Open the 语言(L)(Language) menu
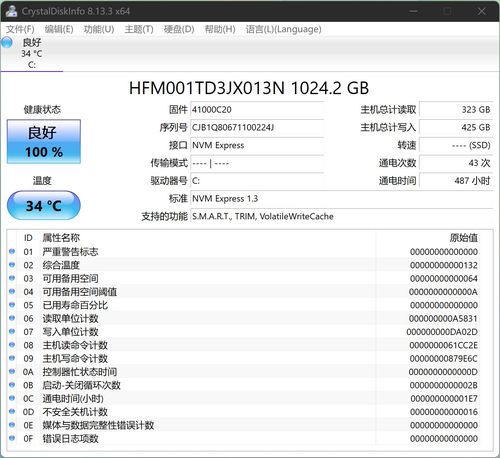Image resolution: width=500 pixels, height=458 pixels. pyautogui.click(x=284, y=29)
